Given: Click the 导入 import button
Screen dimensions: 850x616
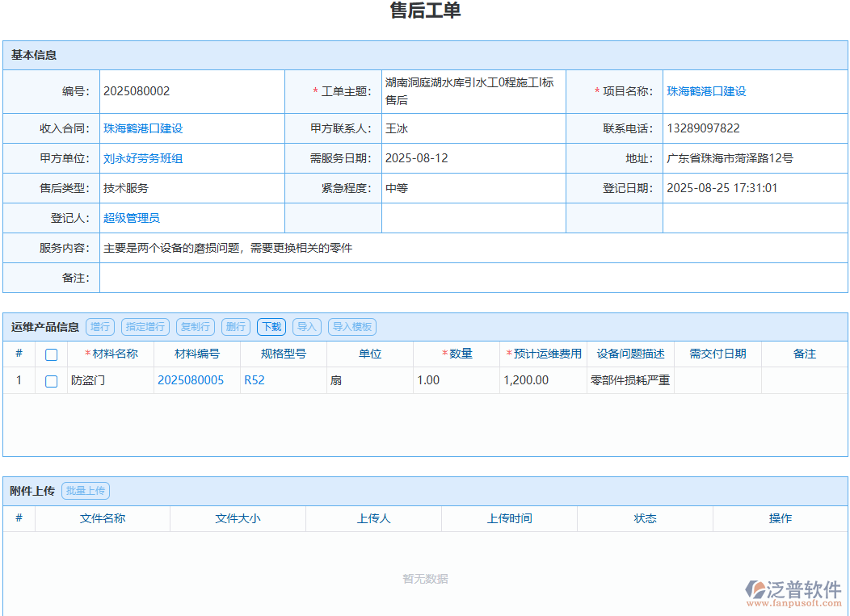Looking at the screenshot, I should 307,327.
